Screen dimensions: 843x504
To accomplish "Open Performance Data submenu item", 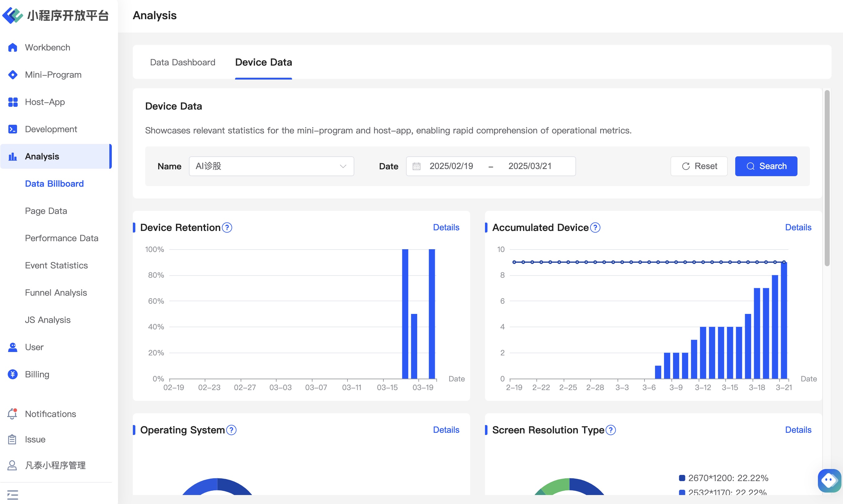I will 62,238.
